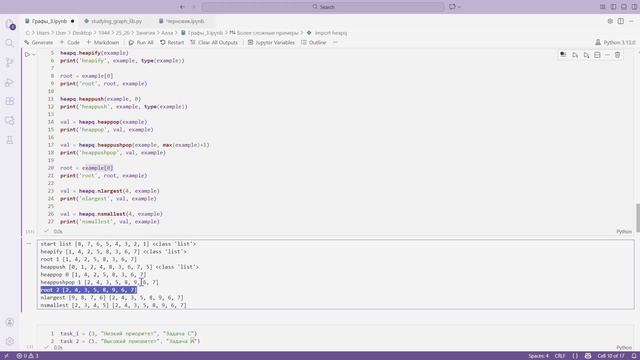Click the nlargest output line
The width and height of the screenshot is (640, 360).
pos(112,298)
